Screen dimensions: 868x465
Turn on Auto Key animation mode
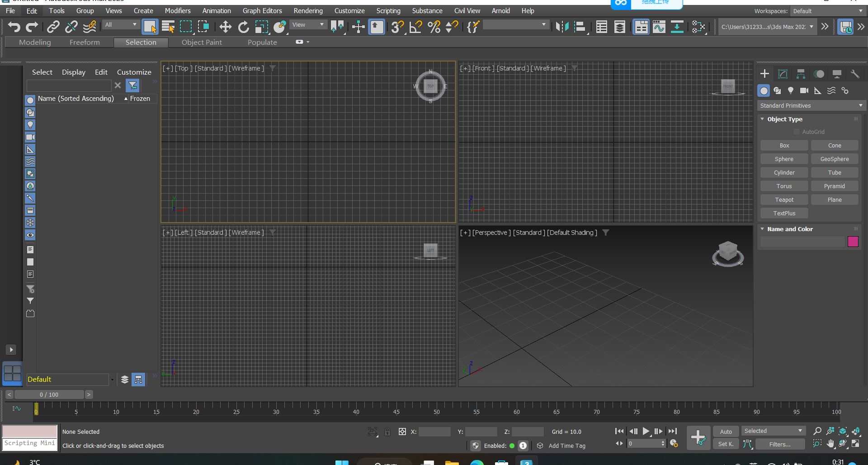(x=726, y=431)
